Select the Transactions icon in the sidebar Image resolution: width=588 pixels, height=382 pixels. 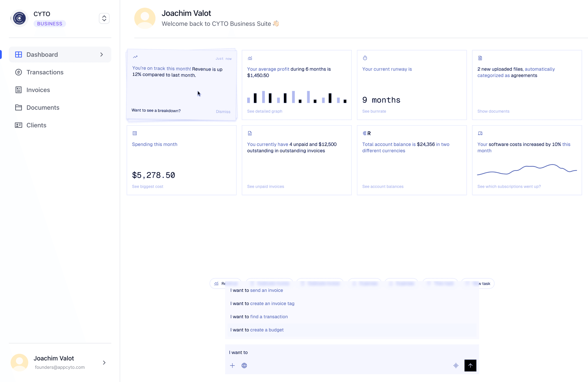[19, 72]
